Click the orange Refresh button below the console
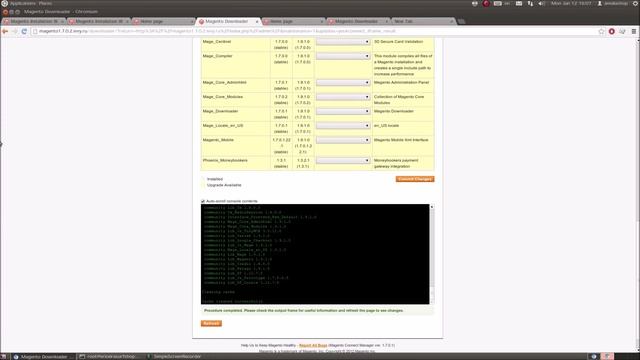 coord(211,323)
